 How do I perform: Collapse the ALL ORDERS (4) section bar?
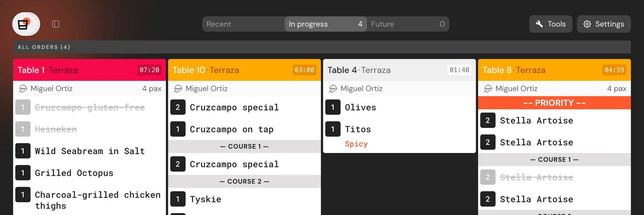click(322, 47)
